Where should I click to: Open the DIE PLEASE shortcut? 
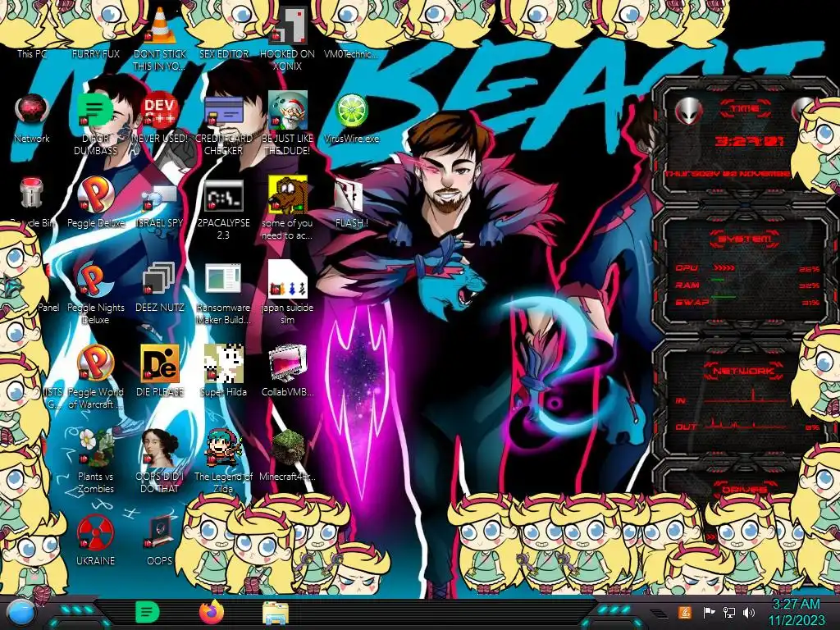[x=160, y=363]
